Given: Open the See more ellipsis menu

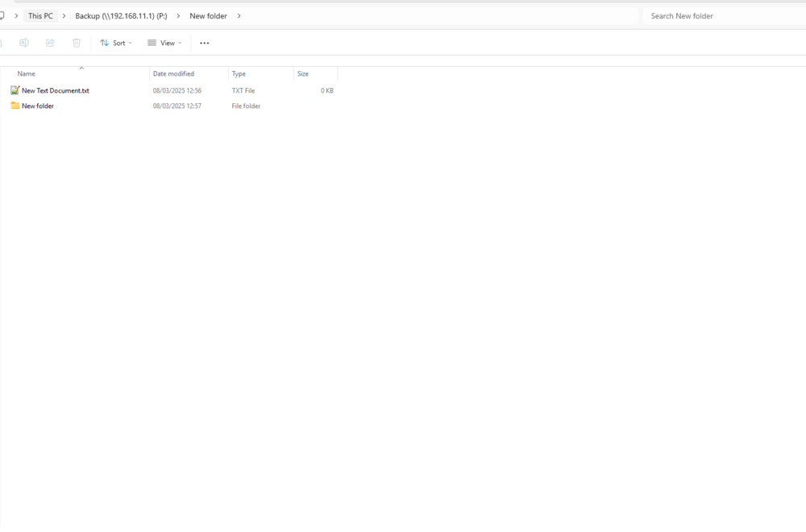Looking at the screenshot, I should (205, 44).
